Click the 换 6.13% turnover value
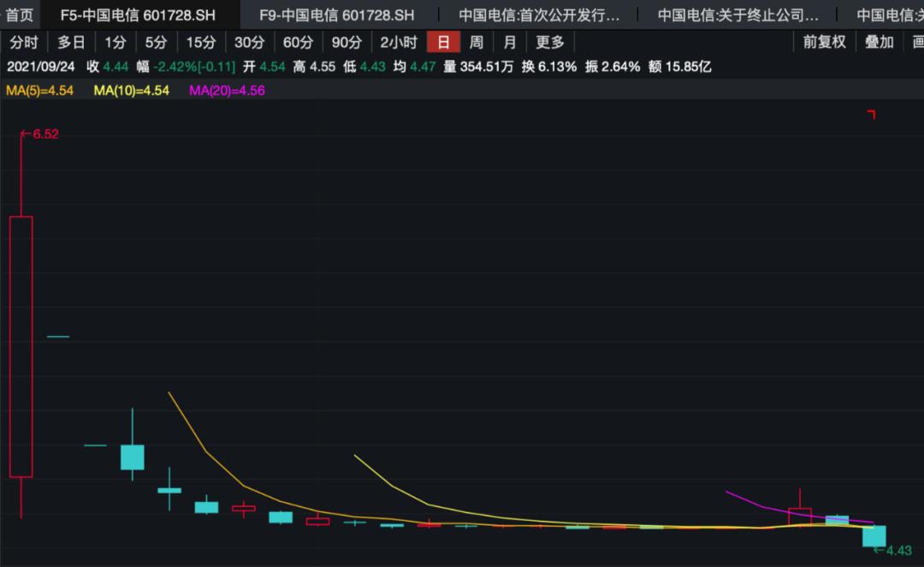 click(548, 67)
